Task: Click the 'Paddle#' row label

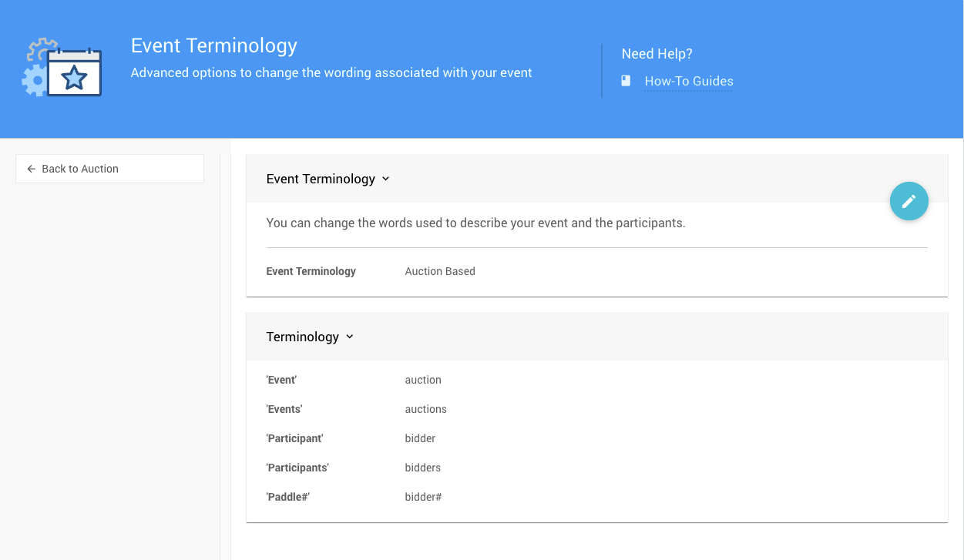Action: point(287,497)
